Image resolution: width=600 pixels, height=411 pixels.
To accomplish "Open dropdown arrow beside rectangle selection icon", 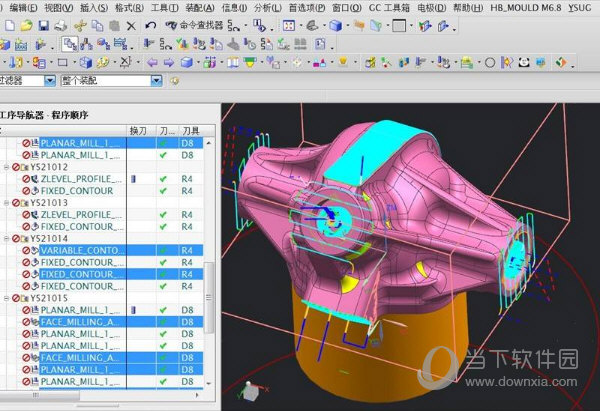I will click(73, 63).
